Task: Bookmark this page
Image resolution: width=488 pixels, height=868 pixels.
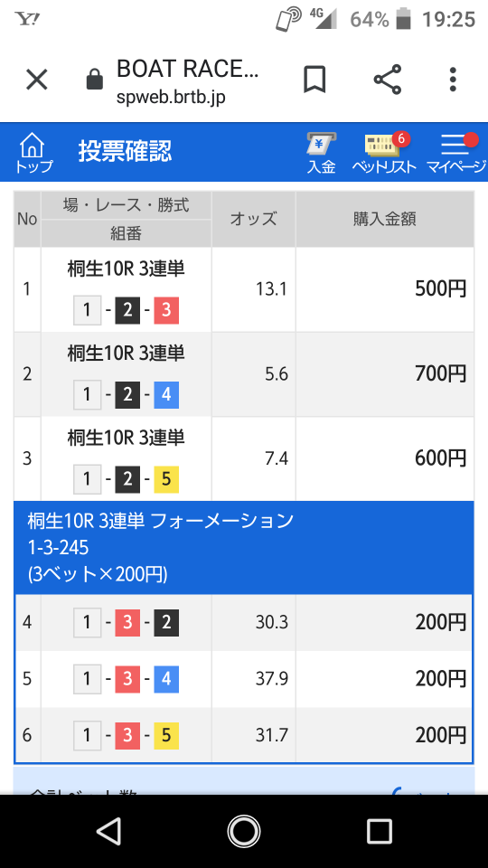Action: pos(314,80)
